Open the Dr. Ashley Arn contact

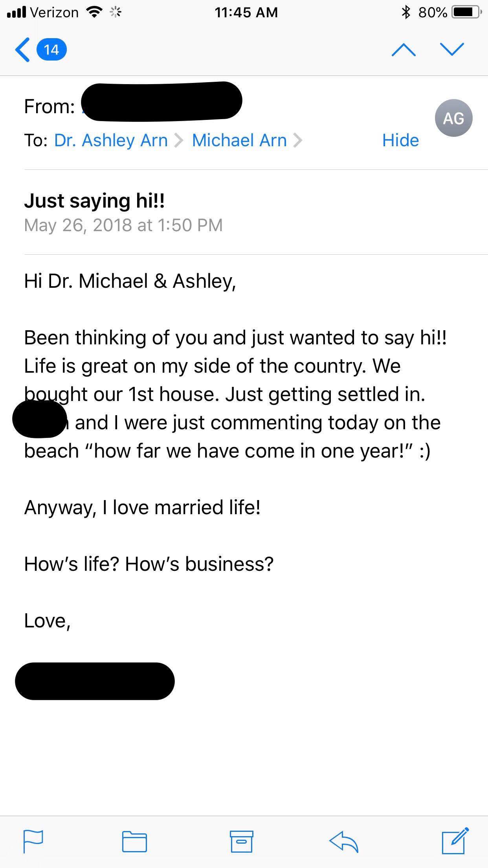[x=111, y=140]
